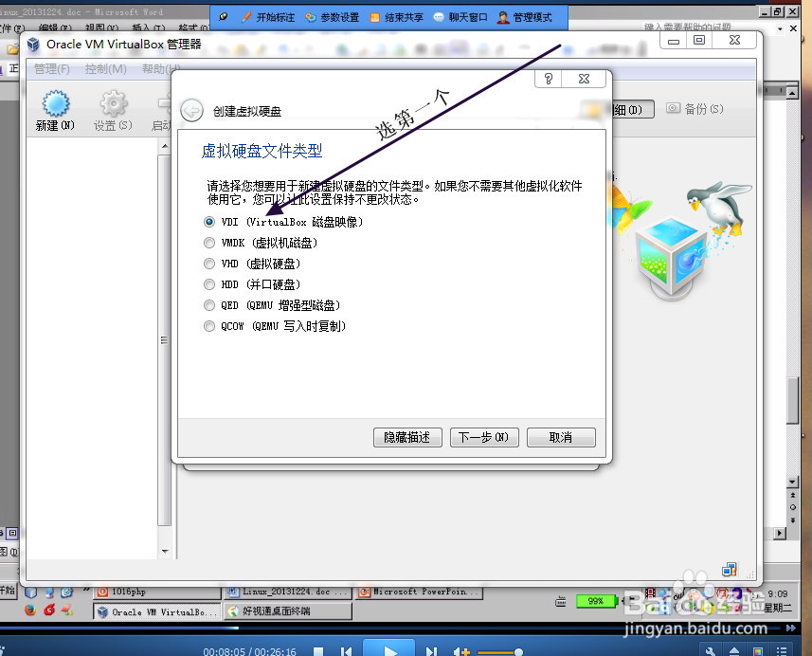Click the player play button
Viewport: 812px width, 656px height.
(x=388, y=649)
